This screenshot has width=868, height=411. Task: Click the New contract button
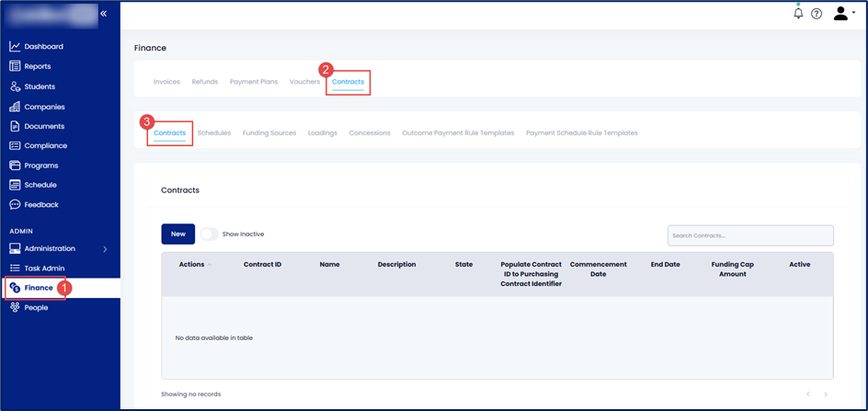(177, 234)
